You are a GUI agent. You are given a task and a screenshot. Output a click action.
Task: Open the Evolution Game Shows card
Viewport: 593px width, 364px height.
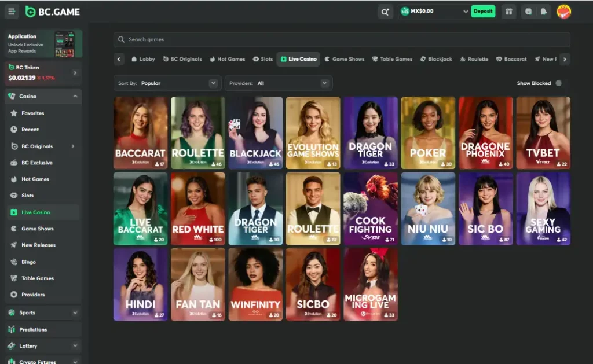pyautogui.click(x=313, y=133)
